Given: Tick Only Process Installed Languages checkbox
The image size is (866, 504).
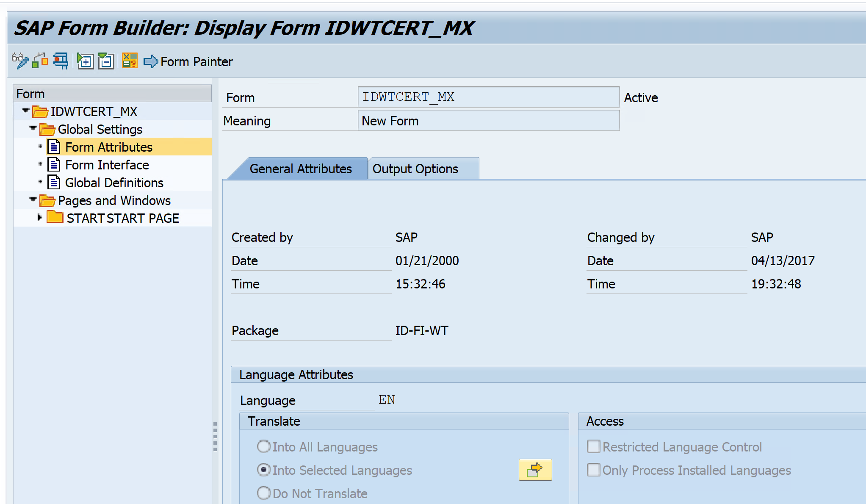Looking at the screenshot, I should pos(594,470).
